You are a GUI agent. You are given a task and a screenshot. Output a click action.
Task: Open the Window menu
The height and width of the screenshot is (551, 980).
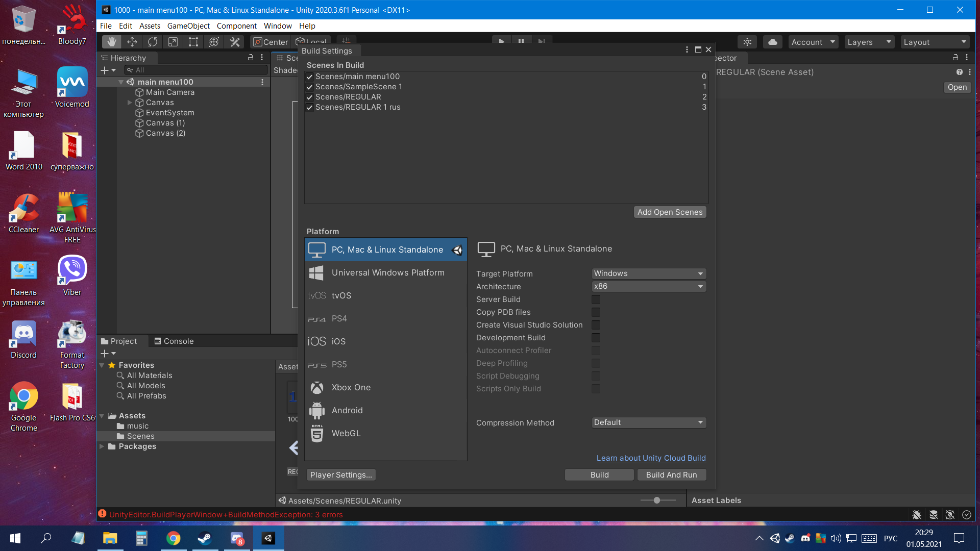(x=278, y=26)
